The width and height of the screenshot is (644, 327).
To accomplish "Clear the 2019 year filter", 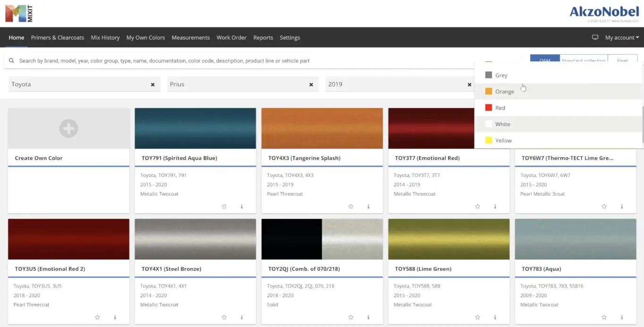I will point(469,84).
